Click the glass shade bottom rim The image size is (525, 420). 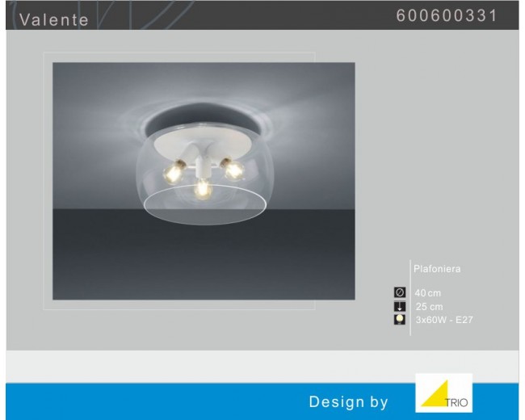point(204,219)
